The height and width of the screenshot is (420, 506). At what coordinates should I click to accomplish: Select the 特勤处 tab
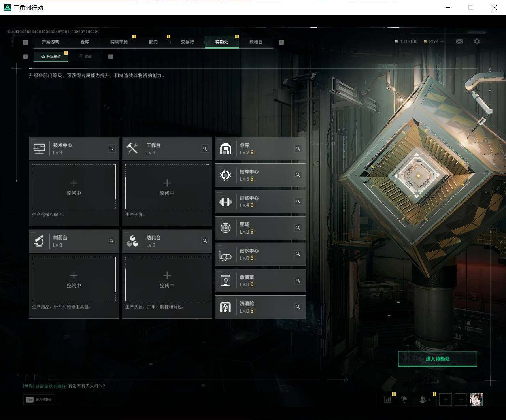(222, 42)
